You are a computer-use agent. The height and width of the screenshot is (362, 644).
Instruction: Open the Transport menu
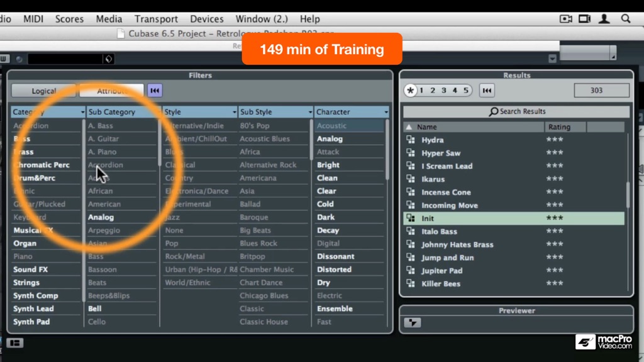pos(156,19)
